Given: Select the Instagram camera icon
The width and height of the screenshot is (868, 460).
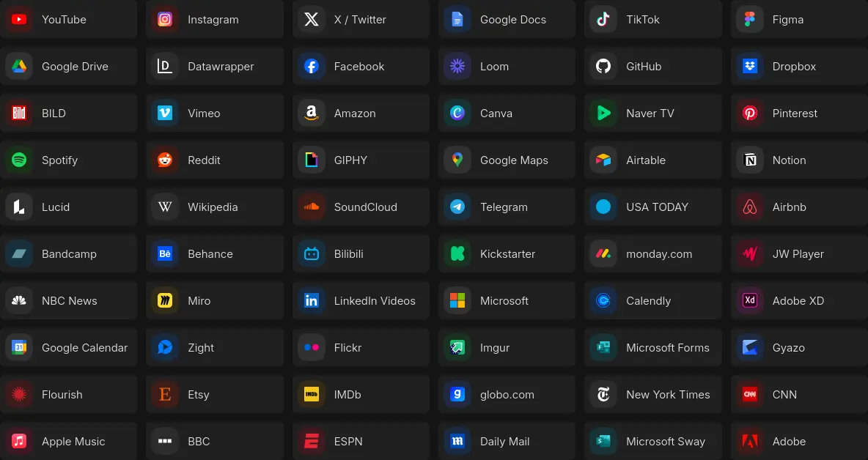Looking at the screenshot, I should pyautogui.click(x=165, y=19).
